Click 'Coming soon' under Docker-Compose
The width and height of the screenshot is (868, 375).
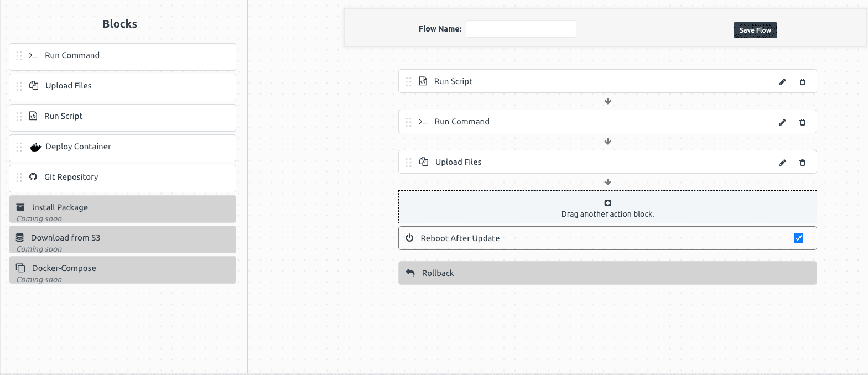[39, 279]
